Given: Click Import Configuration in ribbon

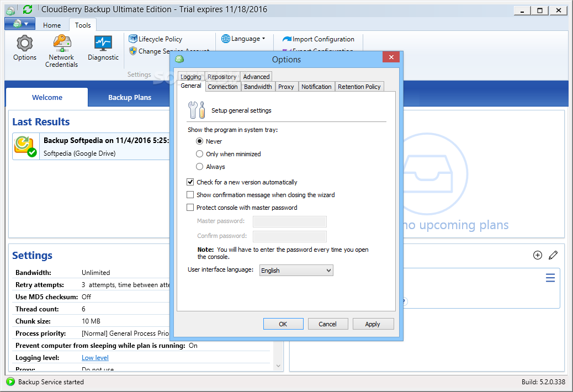Looking at the screenshot, I should (319, 39).
